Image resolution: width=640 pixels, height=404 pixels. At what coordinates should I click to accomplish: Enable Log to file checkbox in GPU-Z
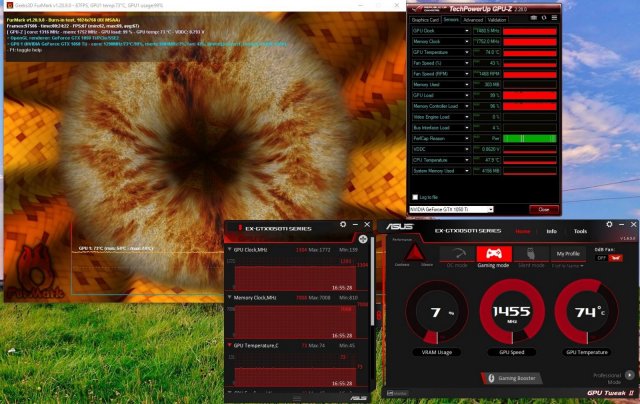[415, 197]
